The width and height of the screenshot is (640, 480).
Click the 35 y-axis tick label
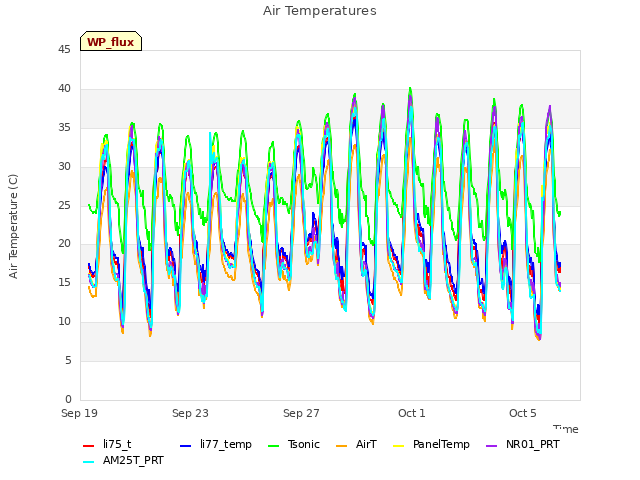pyautogui.click(x=64, y=128)
